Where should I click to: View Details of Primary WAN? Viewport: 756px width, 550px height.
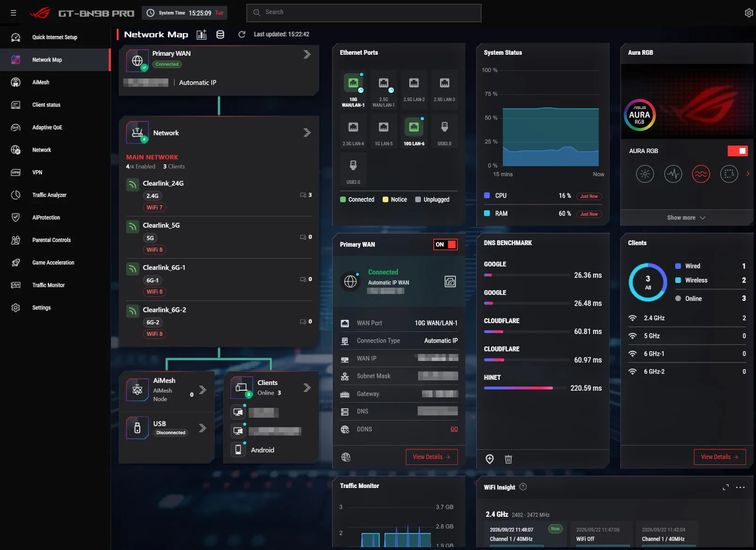point(431,457)
